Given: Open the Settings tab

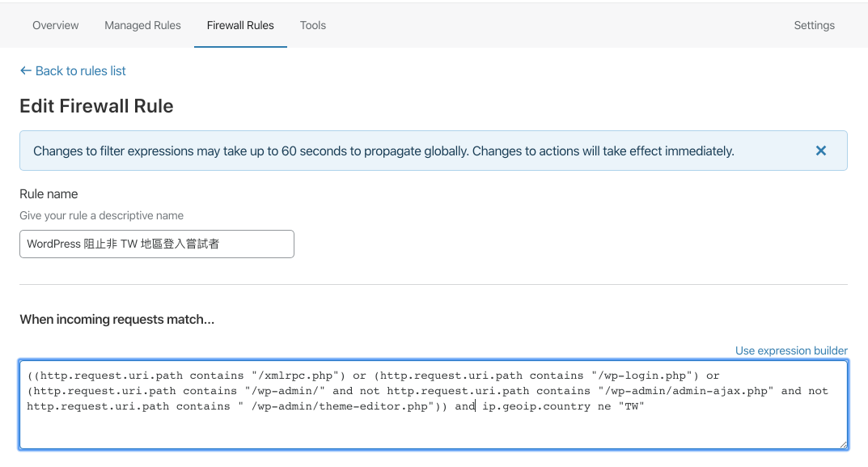Looking at the screenshot, I should point(814,25).
